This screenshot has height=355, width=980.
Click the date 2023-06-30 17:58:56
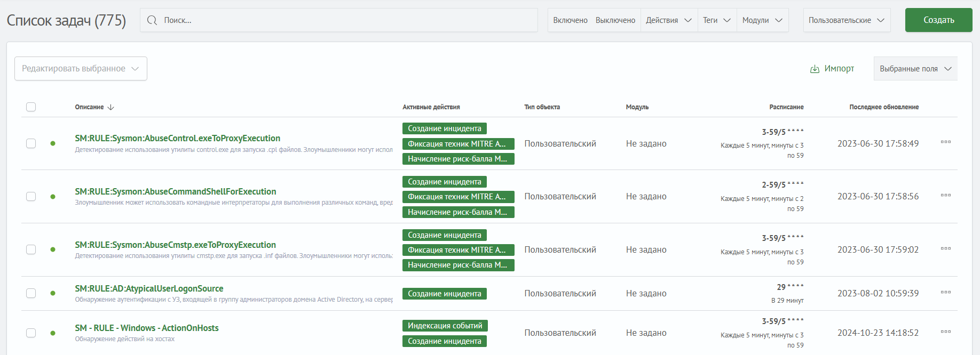pos(878,196)
